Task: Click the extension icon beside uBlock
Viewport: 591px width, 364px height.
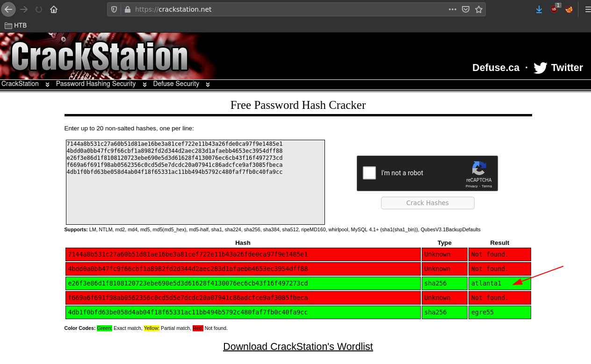Action: (x=569, y=9)
